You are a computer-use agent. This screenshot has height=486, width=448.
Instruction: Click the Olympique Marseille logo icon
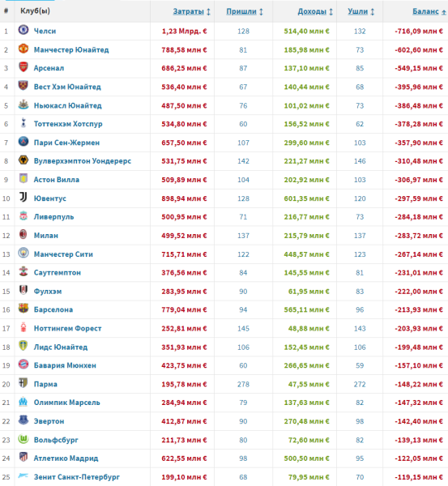(23, 402)
